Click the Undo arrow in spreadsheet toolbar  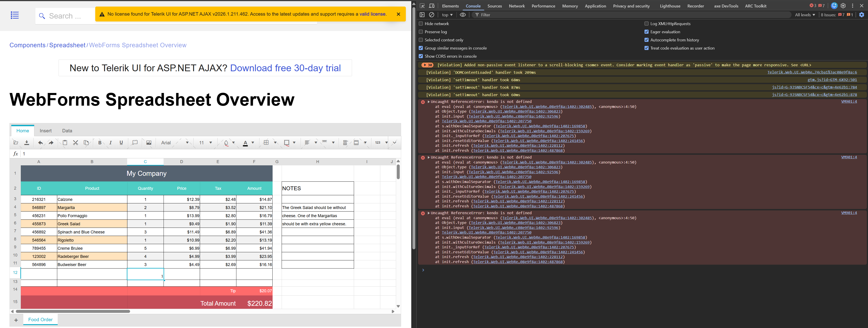coord(40,143)
